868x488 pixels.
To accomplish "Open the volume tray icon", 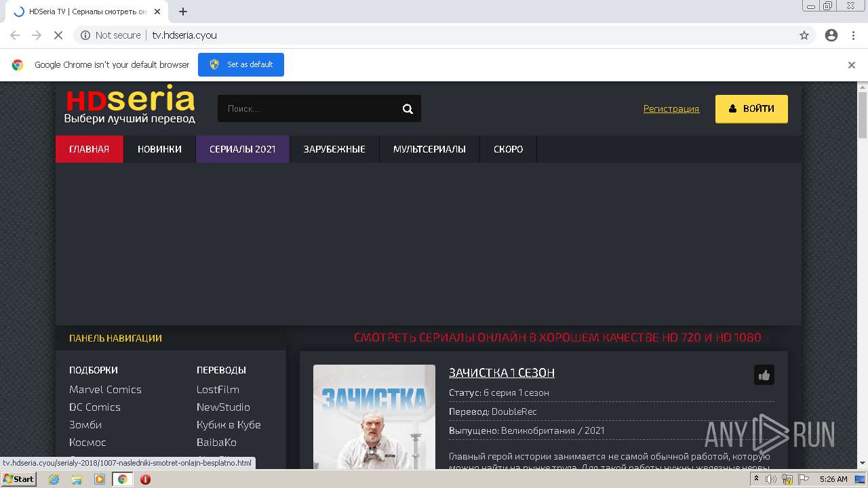I will [x=771, y=479].
